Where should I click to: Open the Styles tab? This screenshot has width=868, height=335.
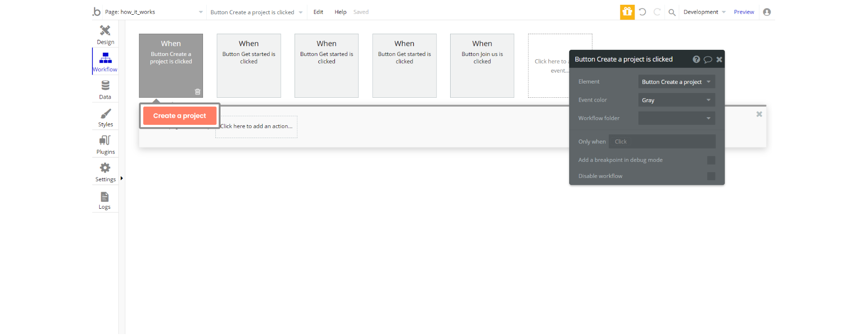click(105, 117)
